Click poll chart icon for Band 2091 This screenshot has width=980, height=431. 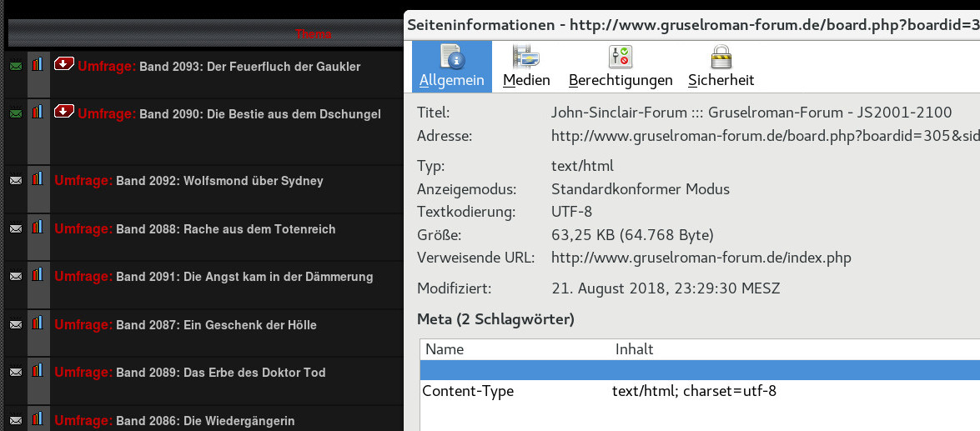tap(38, 274)
